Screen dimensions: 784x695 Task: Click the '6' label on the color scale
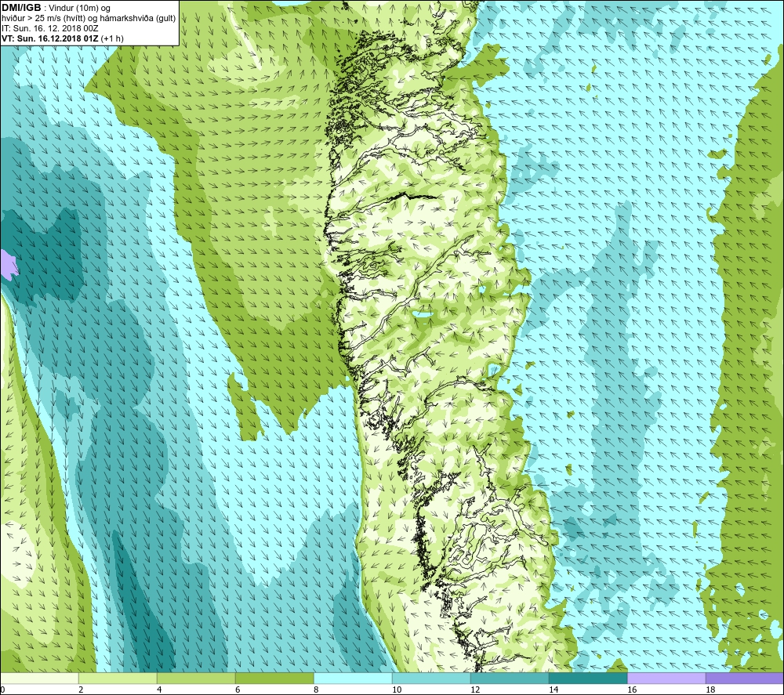tap(238, 690)
